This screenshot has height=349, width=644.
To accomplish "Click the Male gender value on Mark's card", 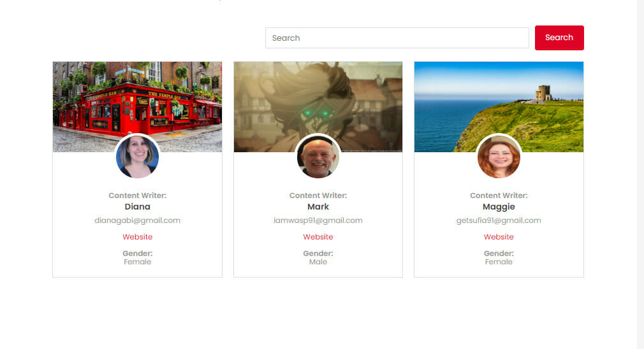I will (318, 262).
